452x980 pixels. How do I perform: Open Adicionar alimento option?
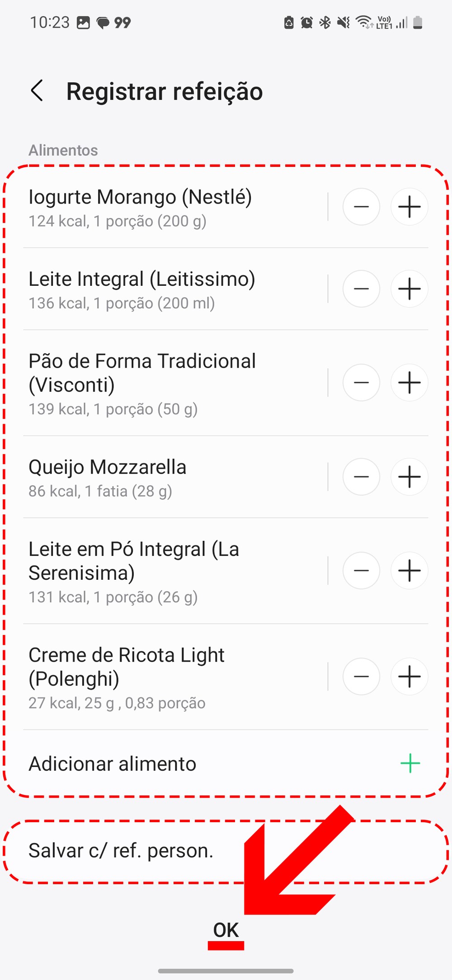[113, 764]
